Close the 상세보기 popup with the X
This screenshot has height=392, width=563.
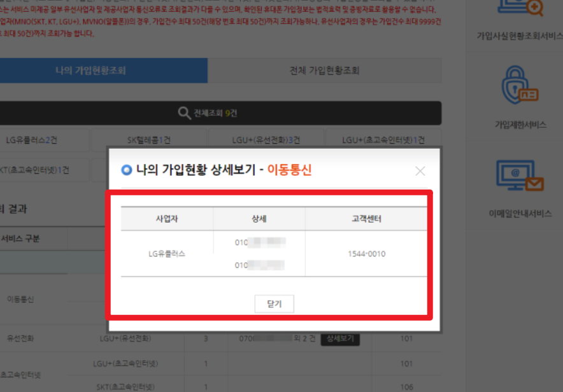pos(420,171)
